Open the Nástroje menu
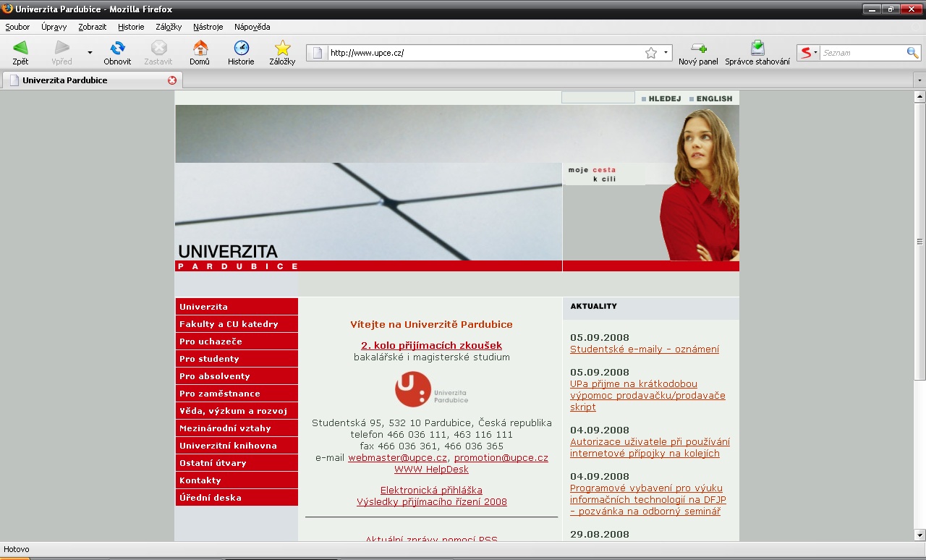The height and width of the screenshot is (560, 926). (208, 27)
